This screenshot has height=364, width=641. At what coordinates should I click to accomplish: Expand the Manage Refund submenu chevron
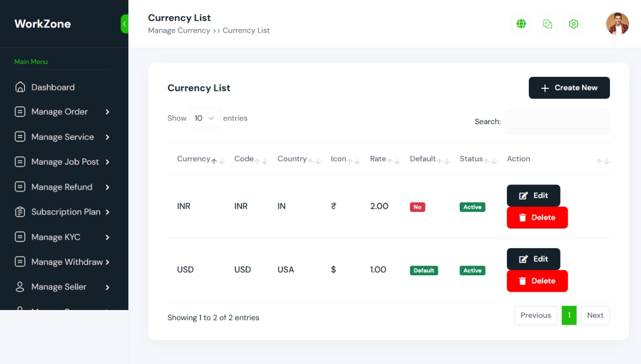tap(108, 187)
